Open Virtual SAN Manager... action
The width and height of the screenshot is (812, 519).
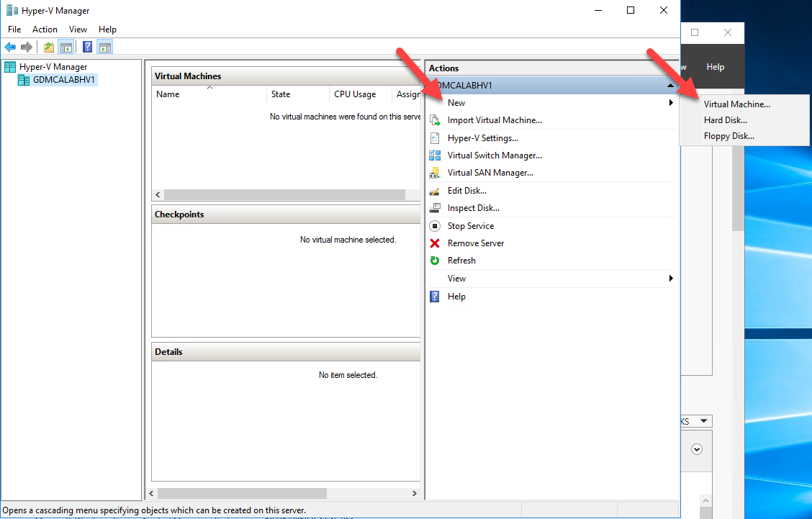pos(490,173)
